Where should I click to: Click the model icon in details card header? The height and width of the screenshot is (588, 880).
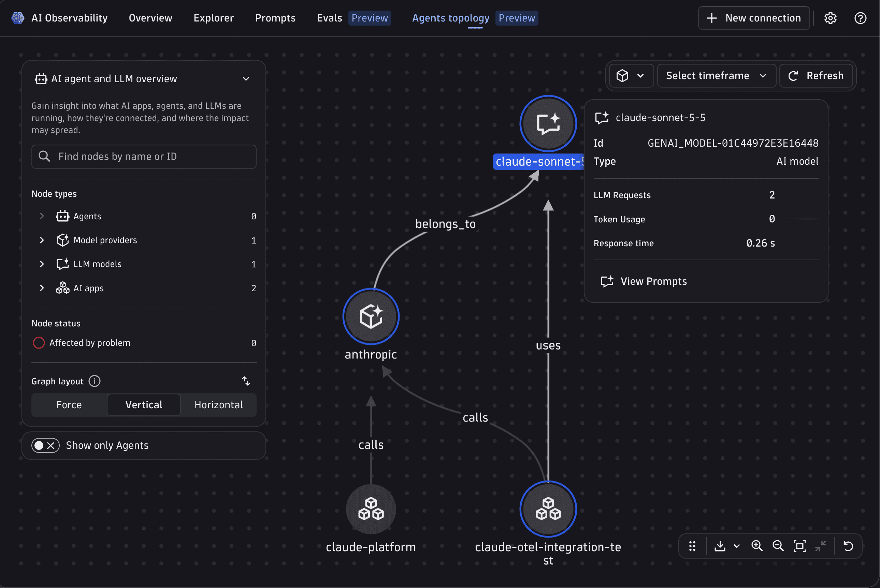[x=602, y=118]
